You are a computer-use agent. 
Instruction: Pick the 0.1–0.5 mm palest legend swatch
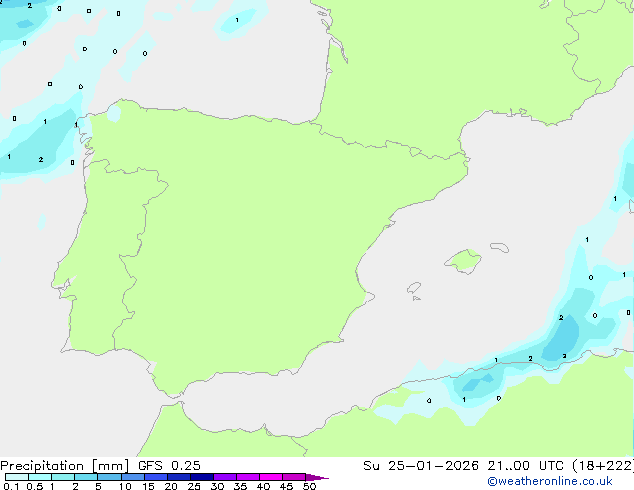click(x=17, y=477)
